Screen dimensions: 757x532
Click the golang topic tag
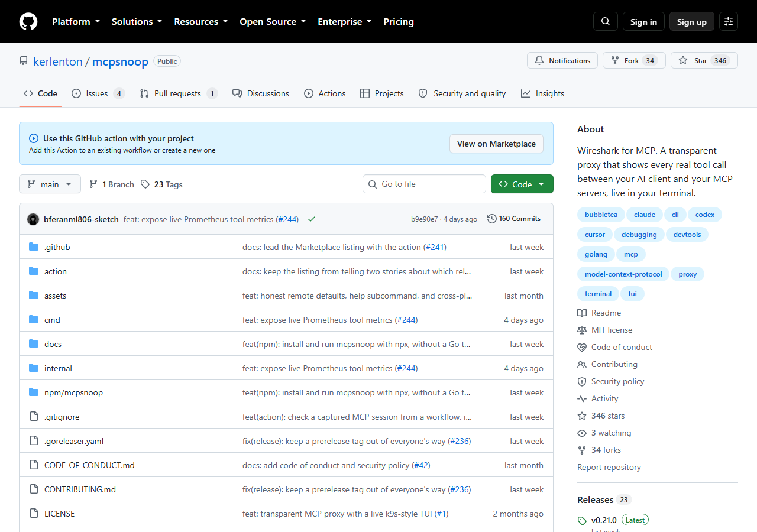tap(596, 254)
